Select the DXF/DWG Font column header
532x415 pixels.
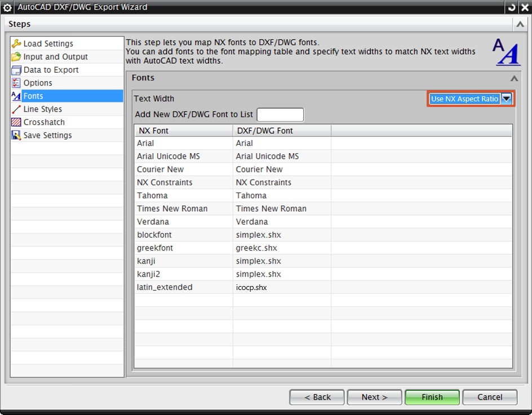(x=264, y=131)
